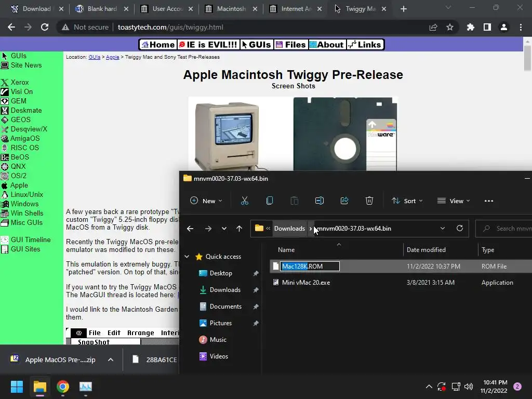Image resolution: width=532 pixels, height=399 pixels.
Task: Go back in File Explorer
Action: coord(190,229)
